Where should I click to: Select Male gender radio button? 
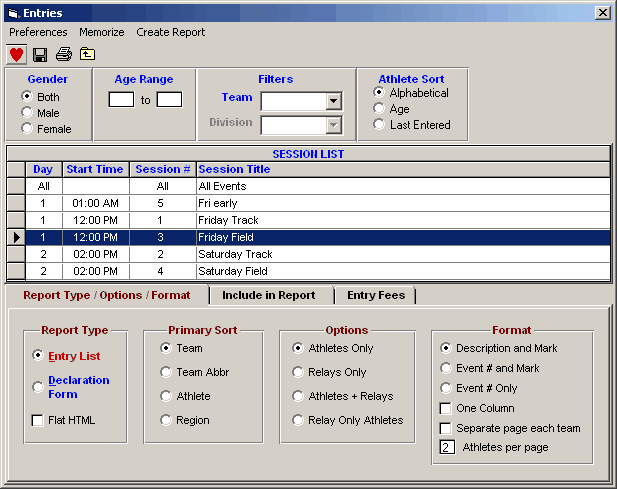[27, 112]
